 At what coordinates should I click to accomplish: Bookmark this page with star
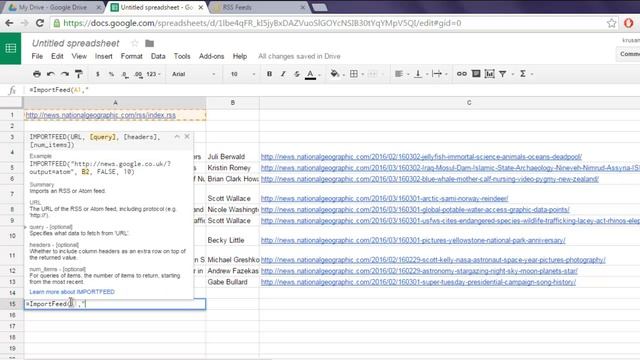(x=611, y=23)
